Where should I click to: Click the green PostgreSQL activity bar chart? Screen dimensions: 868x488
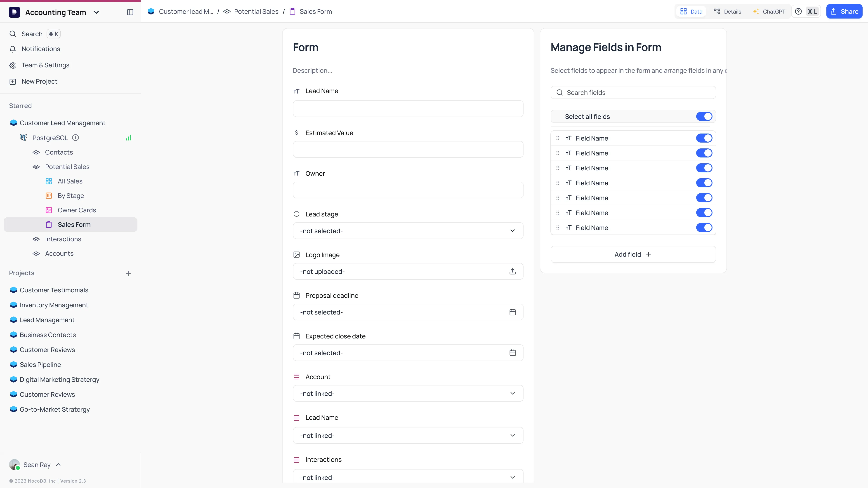pos(128,137)
